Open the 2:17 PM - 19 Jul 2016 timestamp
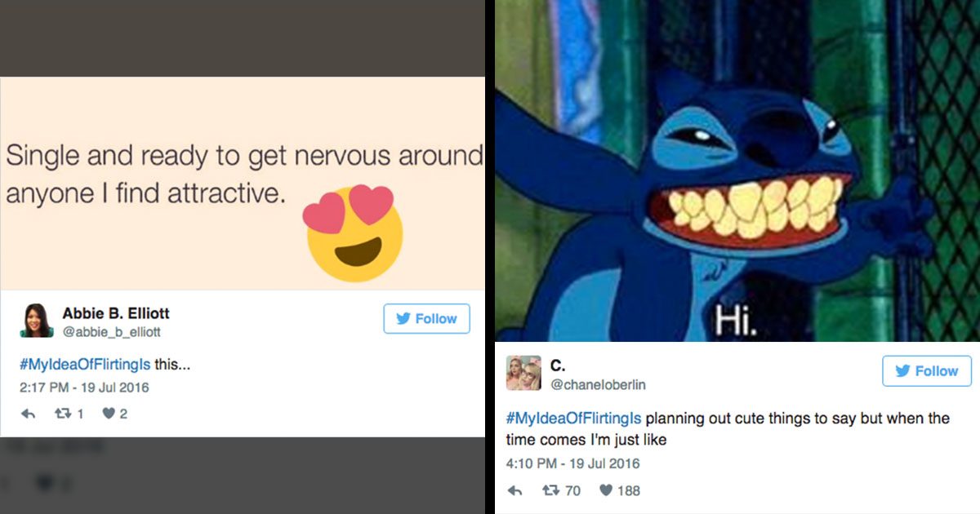 coord(84,388)
